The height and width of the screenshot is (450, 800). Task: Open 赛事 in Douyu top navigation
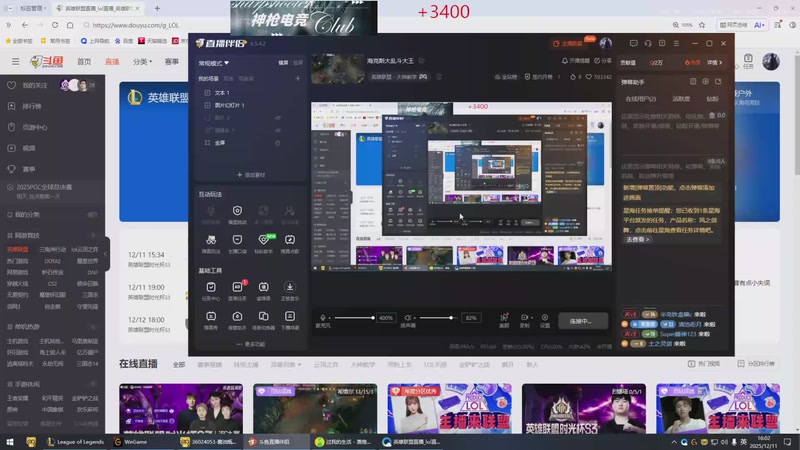(172, 61)
